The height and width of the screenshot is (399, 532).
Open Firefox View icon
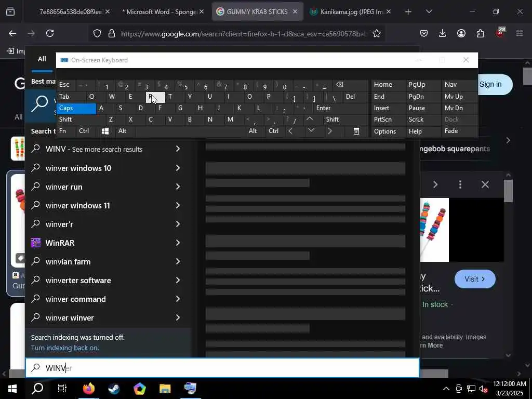10,12
